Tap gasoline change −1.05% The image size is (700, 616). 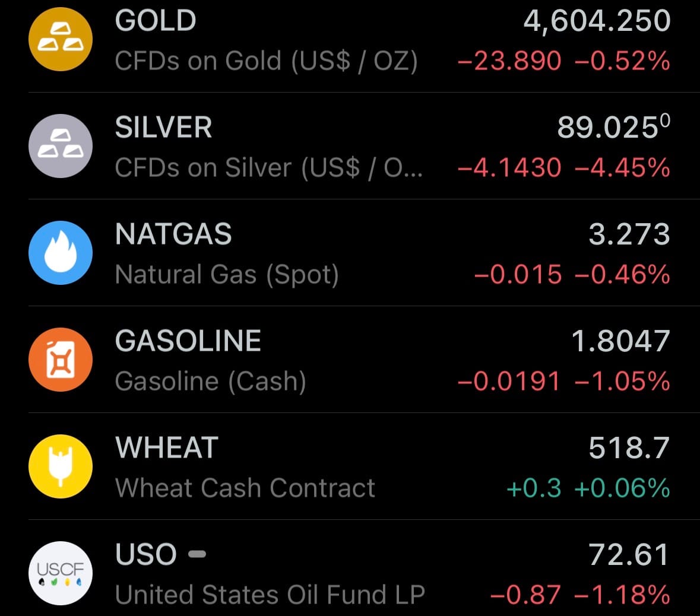point(622,382)
